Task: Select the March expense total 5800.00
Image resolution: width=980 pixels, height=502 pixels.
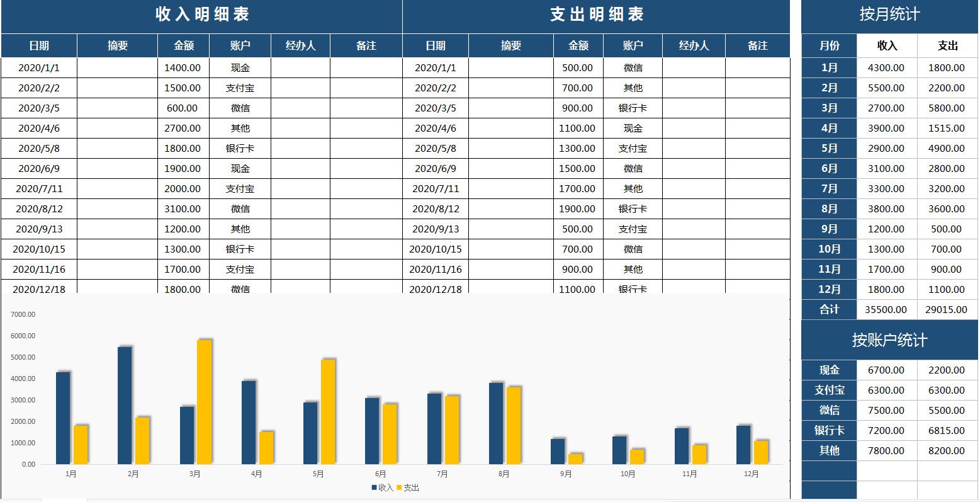Action: [x=947, y=108]
